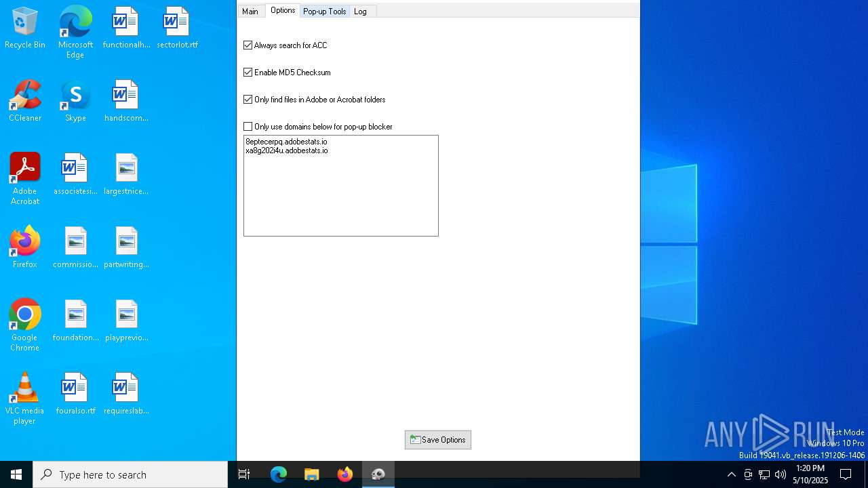Click the Windows Start button
This screenshot has width=868, height=488.
16,474
